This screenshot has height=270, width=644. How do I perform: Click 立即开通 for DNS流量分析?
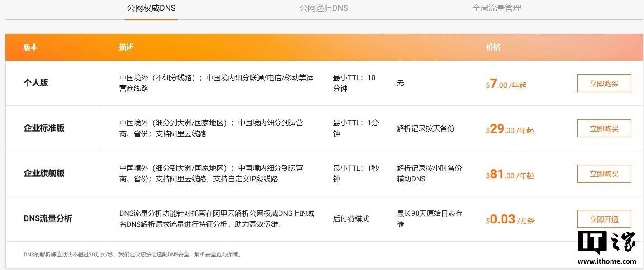(604, 218)
